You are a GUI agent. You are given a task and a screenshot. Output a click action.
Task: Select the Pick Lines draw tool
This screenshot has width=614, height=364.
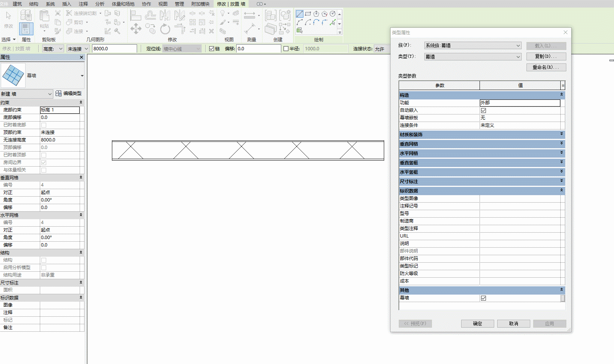[x=333, y=22]
